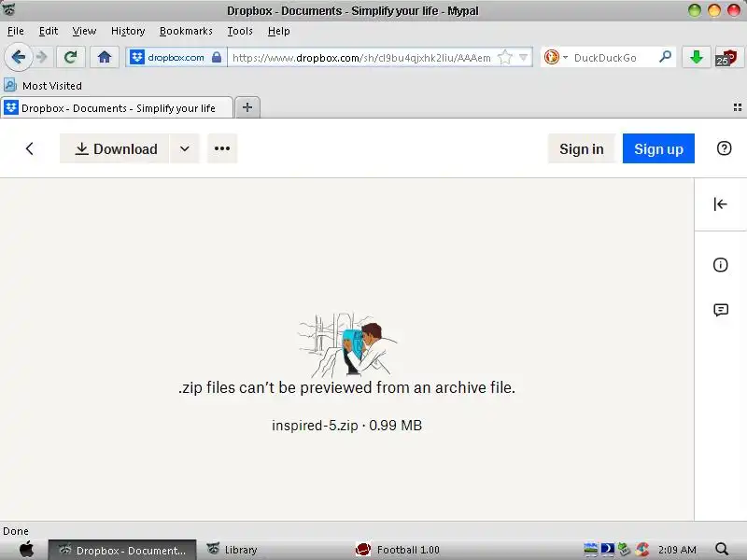Viewport: 747px width, 560px height.
Task: Open comments with the speech bubble icon
Action: 721,310
